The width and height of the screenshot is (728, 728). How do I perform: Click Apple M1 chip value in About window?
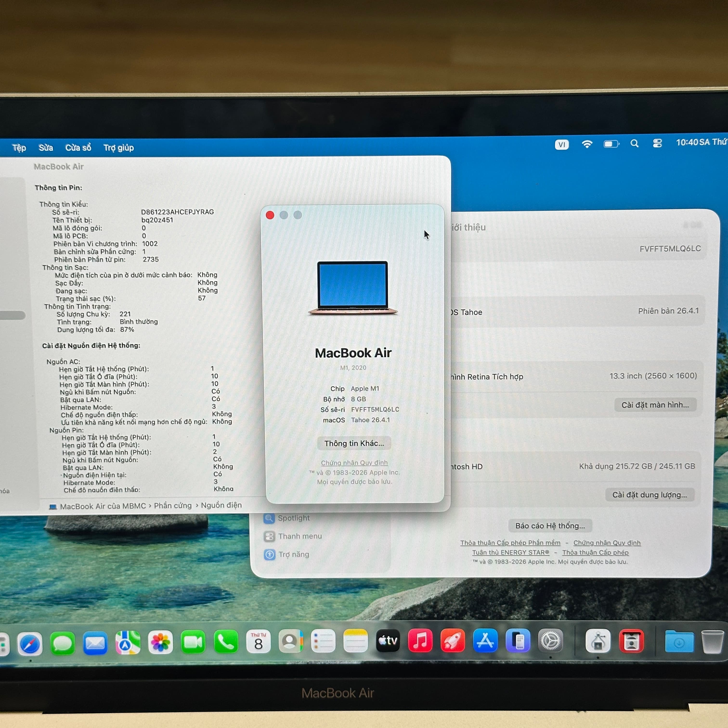tap(365, 389)
